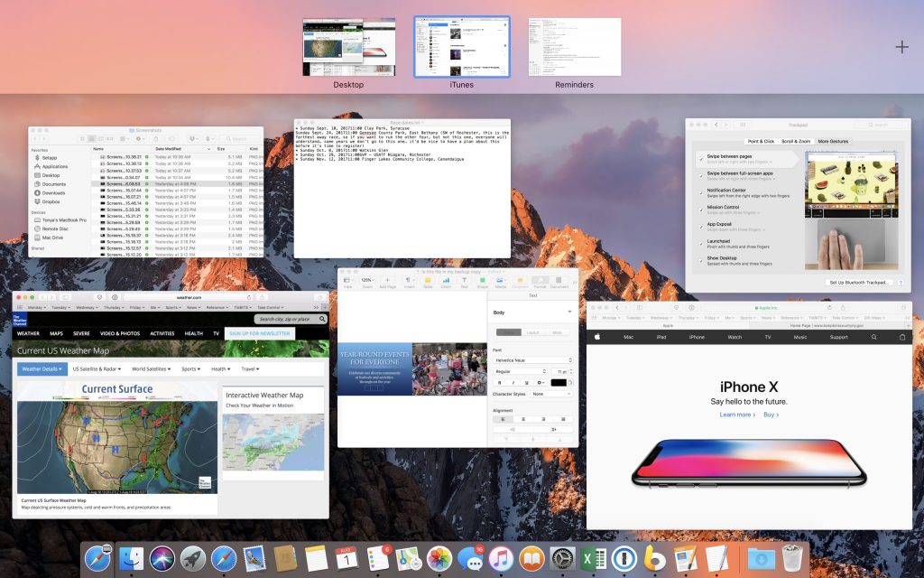The image size is (924, 578).
Task: Open the Photos app in Dock
Action: (439, 559)
